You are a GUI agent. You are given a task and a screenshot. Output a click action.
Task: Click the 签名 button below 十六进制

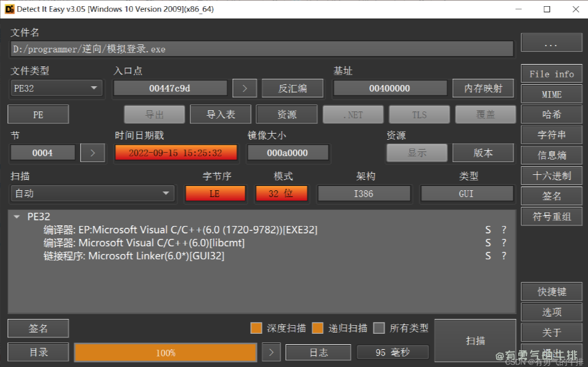point(552,196)
